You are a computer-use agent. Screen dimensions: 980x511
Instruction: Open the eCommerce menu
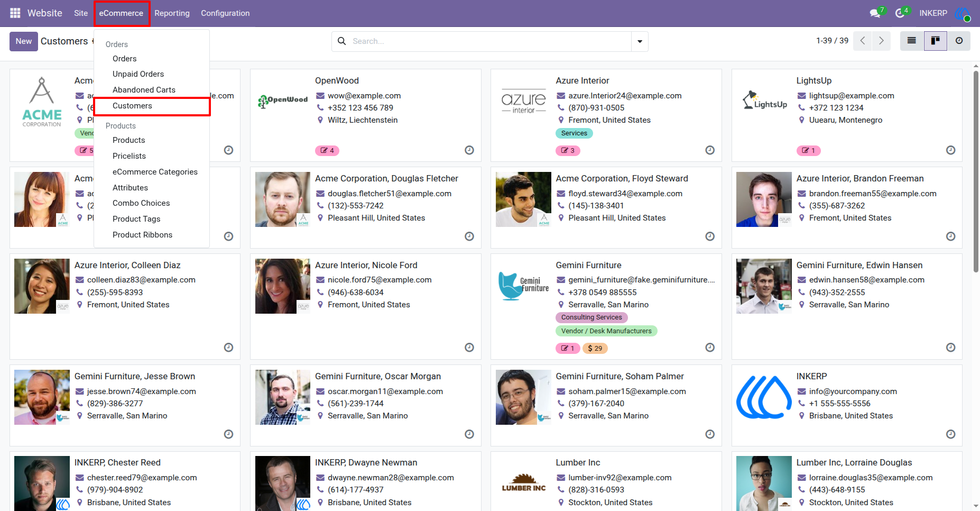click(x=121, y=13)
